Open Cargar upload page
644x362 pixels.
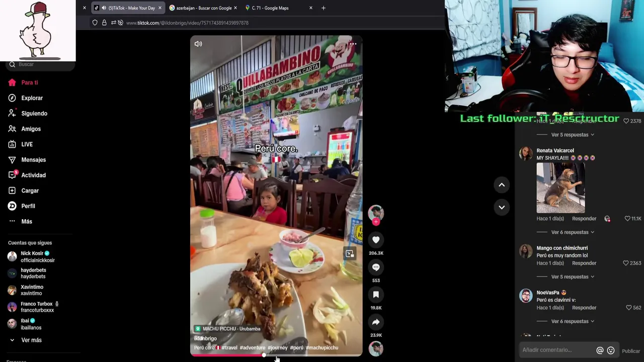[30, 191]
